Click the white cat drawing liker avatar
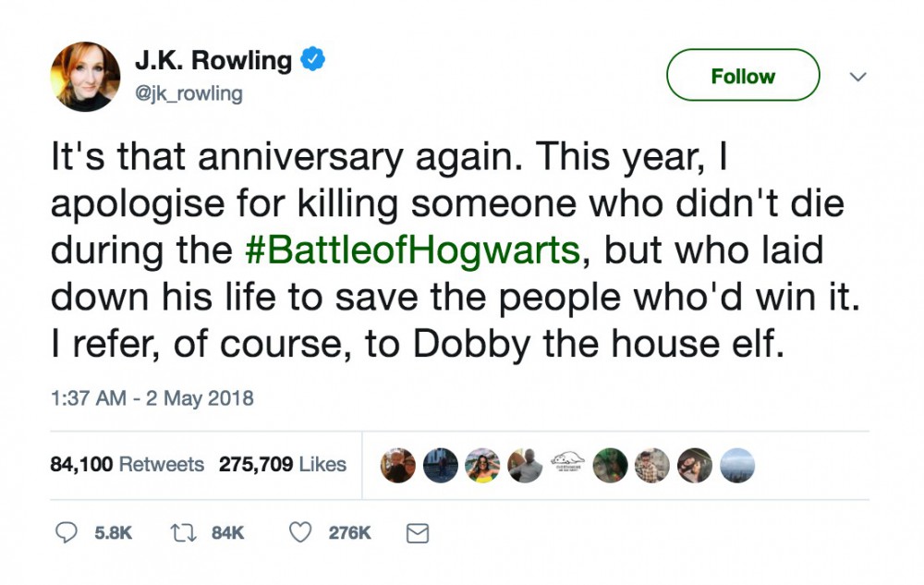 point(567,465)
